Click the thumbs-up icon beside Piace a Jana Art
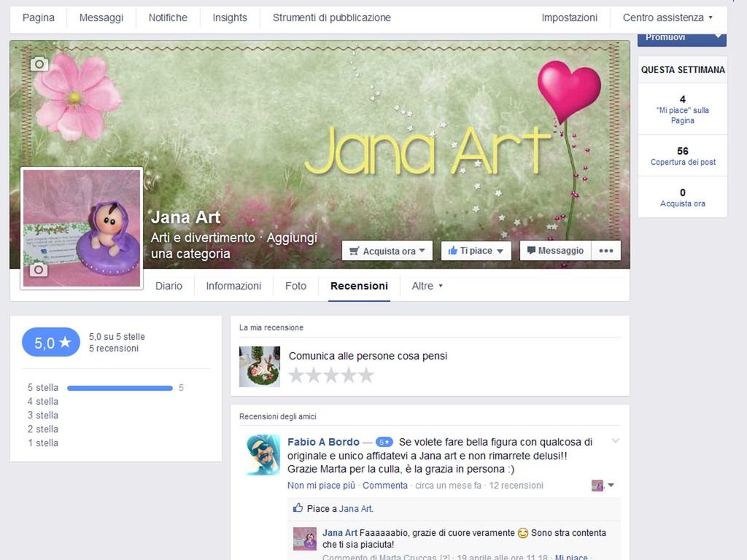 [x=298, y=508]
